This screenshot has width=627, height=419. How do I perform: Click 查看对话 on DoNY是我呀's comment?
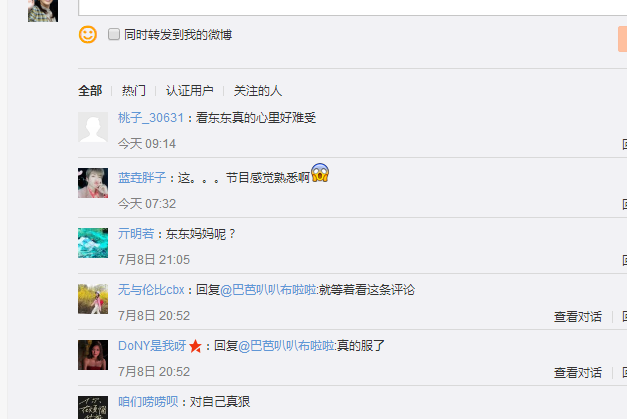578,373
